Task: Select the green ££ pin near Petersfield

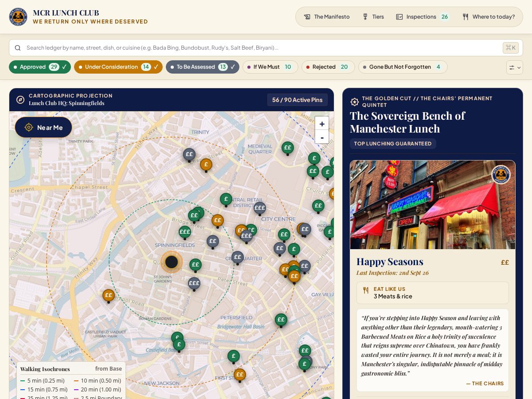Action: (281, 320)
